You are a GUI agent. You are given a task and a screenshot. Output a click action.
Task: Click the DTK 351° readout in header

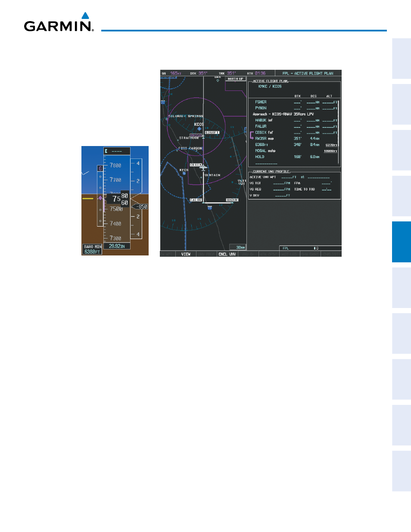pyautogui.click(x=199, y=73)
